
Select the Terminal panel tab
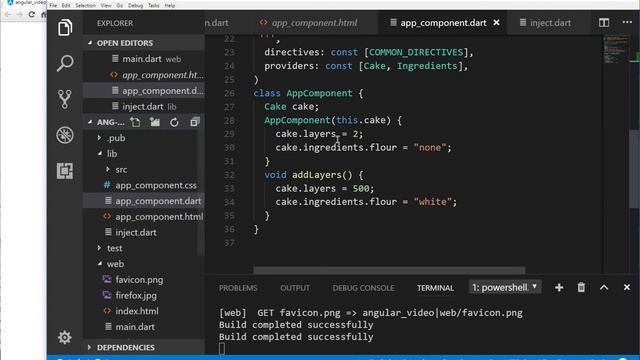point(435,288)
